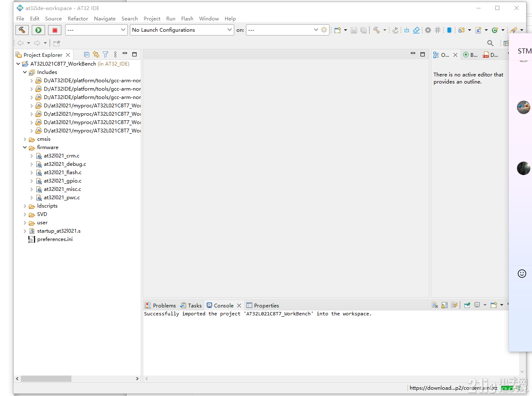Click the green Run launch button
This screenshot has height=396, width=532.
[38, 30]
